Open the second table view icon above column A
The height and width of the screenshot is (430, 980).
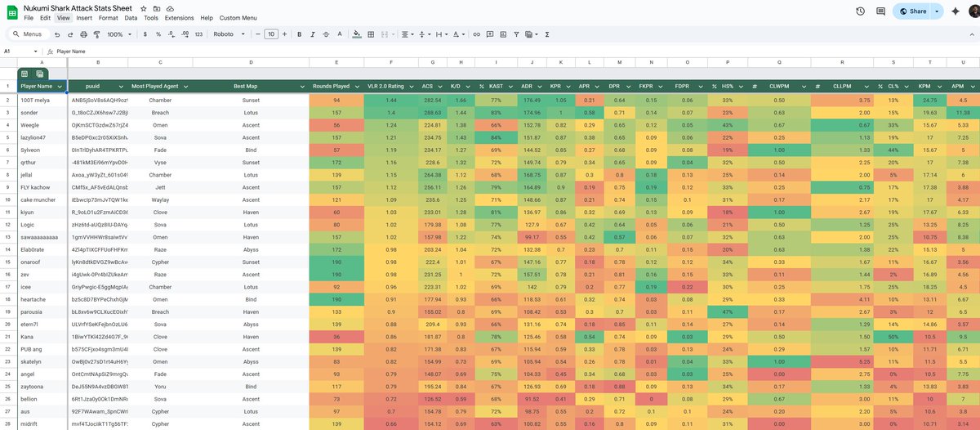click(39, 74)
